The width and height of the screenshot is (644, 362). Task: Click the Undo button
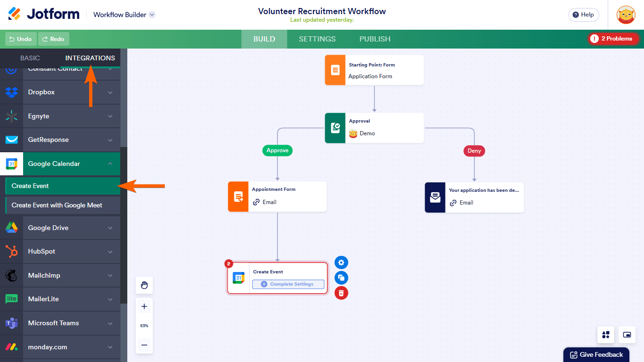pyautogui.click(x=20, y=39)
